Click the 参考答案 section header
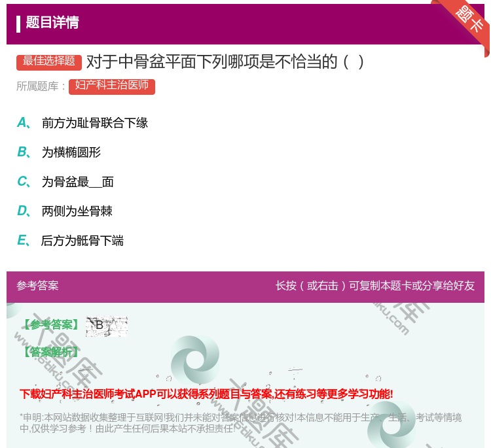491x448 pixels. coord(37,286)
